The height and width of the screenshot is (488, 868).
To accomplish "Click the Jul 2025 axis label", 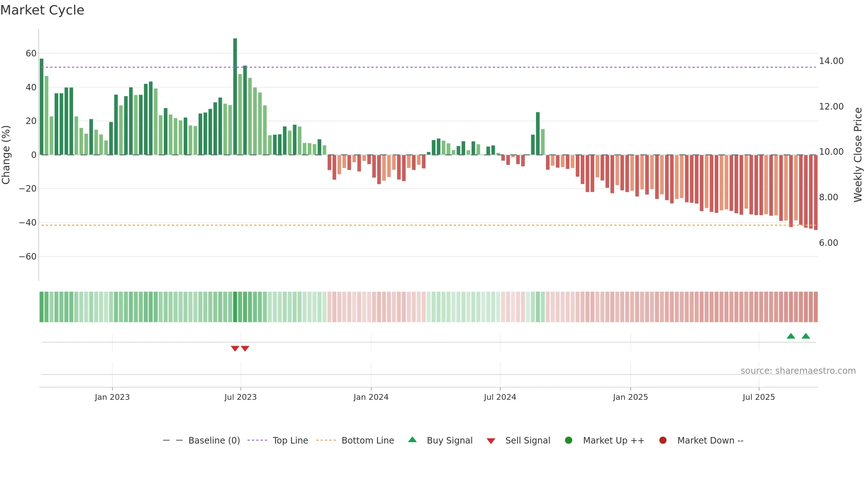I will [759, 397].
